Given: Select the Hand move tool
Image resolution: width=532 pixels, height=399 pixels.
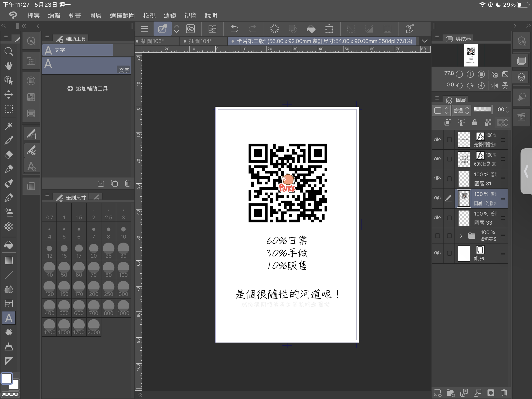Looking at the screenshot, I should 9,66.
